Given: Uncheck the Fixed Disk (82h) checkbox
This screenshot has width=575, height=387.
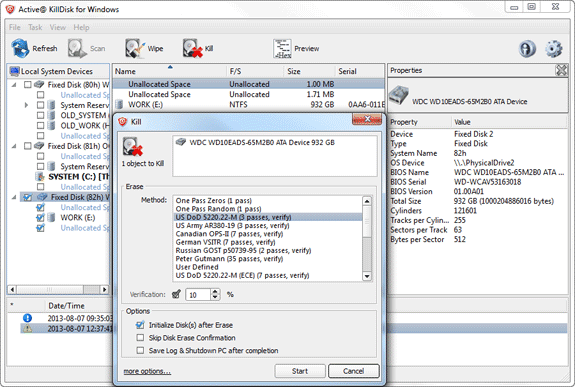Looking at the screenshot, I should tap(28, 197).
